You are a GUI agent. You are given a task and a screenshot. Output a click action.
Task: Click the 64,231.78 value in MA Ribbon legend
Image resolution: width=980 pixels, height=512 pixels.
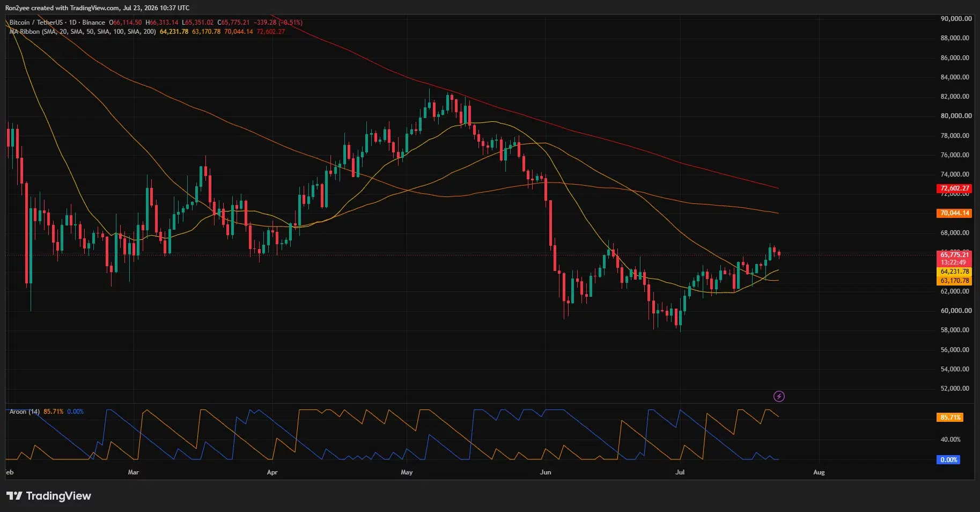(x=174, y=32)
